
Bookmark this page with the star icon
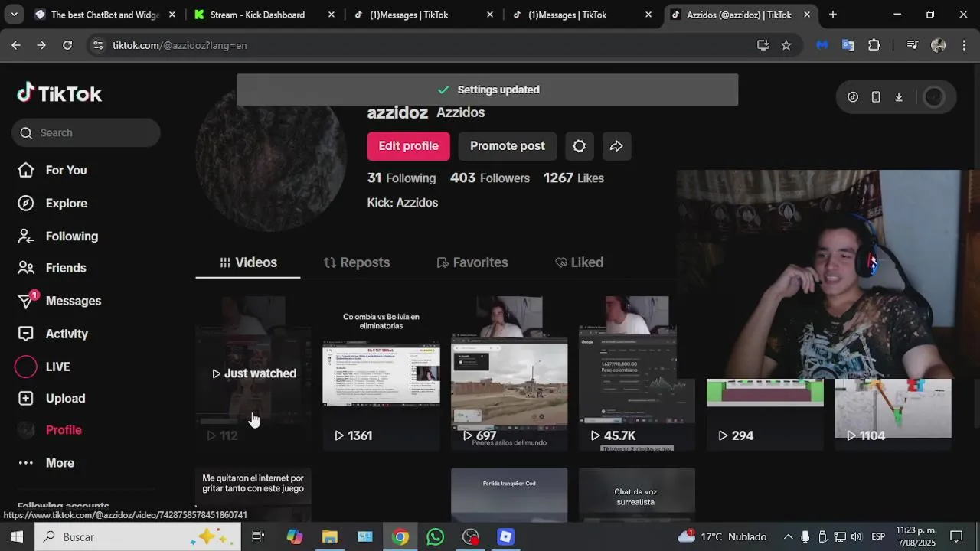click(786, 45)
